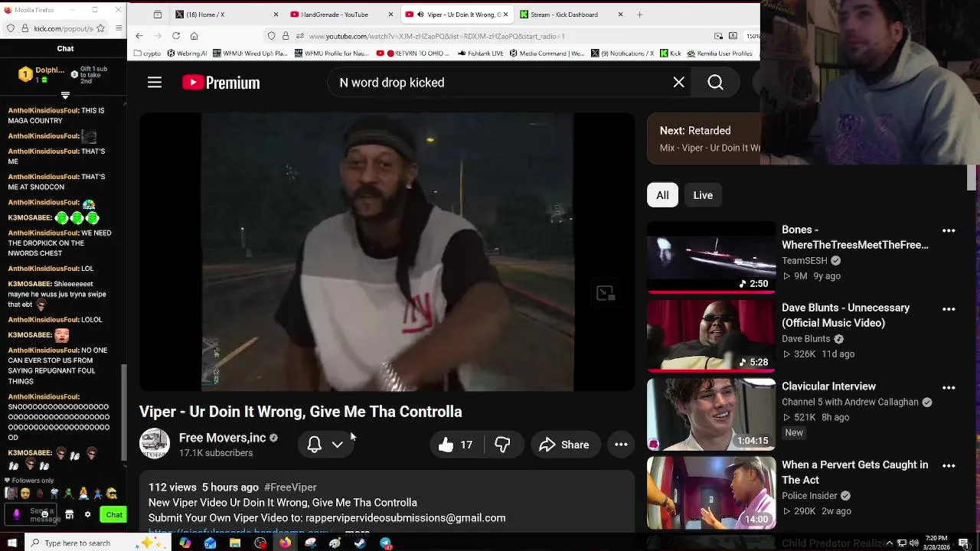
Task: Expand Kick chat leaderboard arrow
Action: click(x=65, y=96)
